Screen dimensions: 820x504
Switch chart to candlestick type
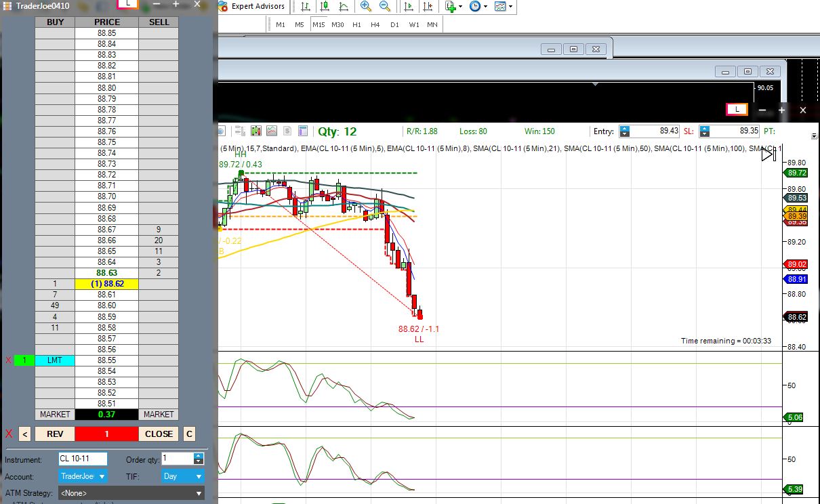(325, 6)
